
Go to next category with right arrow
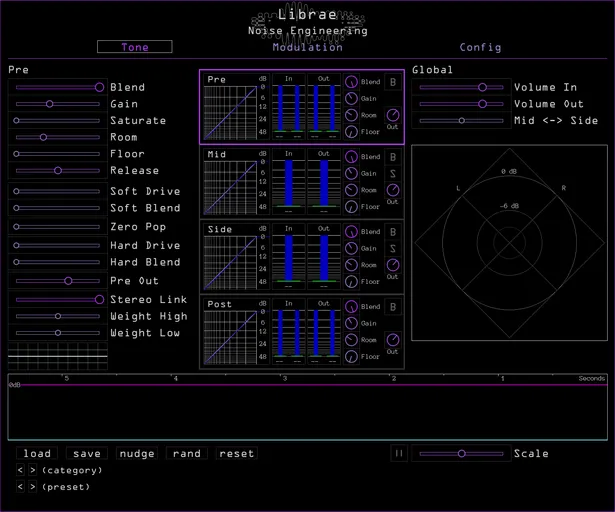point(33,470)
